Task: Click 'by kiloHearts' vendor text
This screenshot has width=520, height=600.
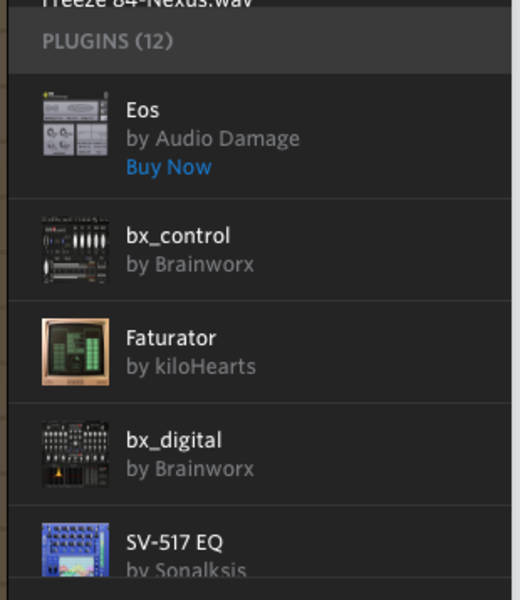Action: (191, 367)
